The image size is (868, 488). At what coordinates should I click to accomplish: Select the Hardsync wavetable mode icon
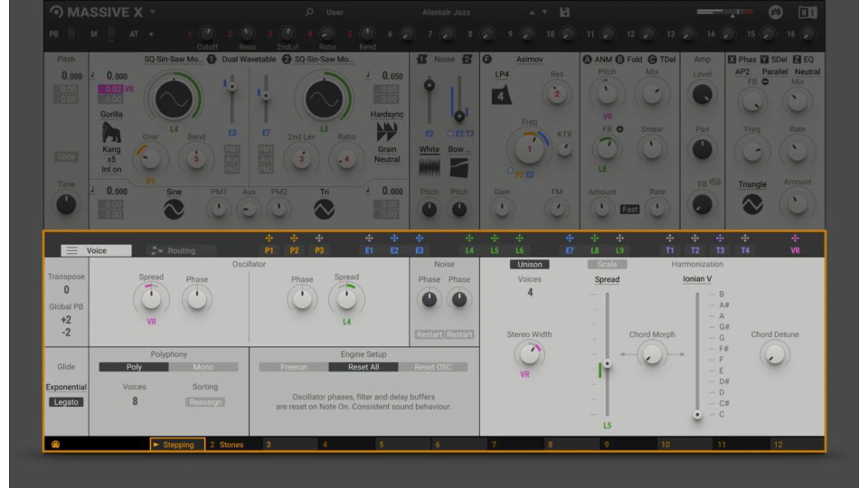(387, 132)
